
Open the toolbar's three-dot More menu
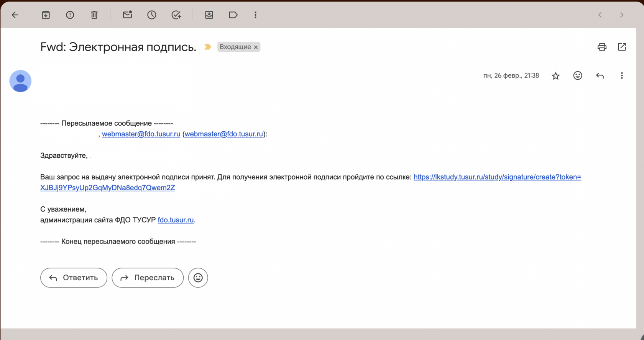(255, 15)
